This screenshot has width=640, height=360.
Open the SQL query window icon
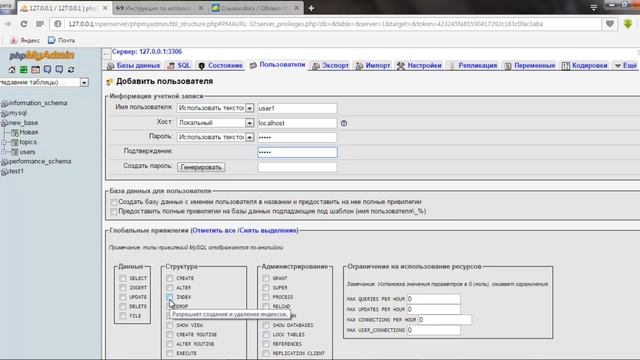pyautogui.click(x=36, y=70)
